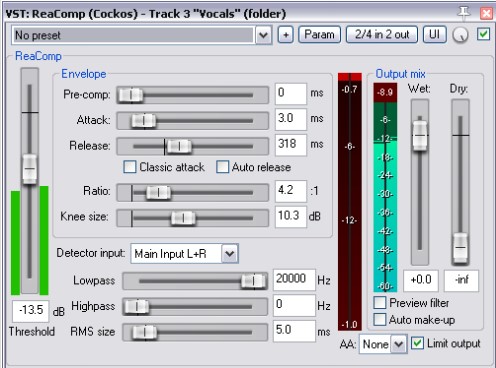The image size is (496, 368).
Task: Click the Release value field showing 318
Action: [291, 144]
